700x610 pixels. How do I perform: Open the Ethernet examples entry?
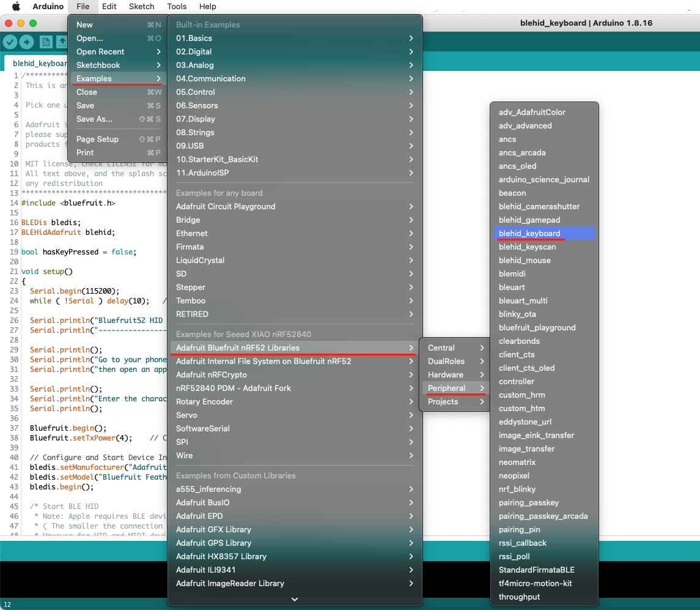tap(295, 233)
